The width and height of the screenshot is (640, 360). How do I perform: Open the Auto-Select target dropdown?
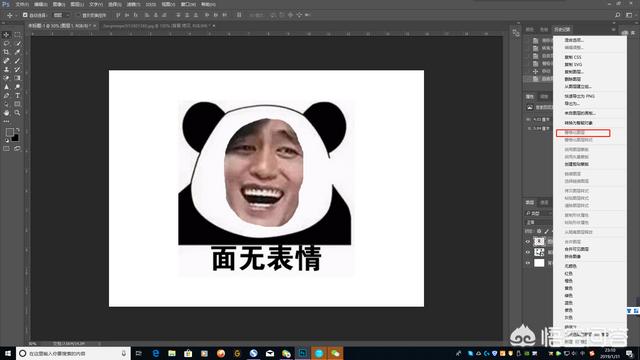coord(62,15)
